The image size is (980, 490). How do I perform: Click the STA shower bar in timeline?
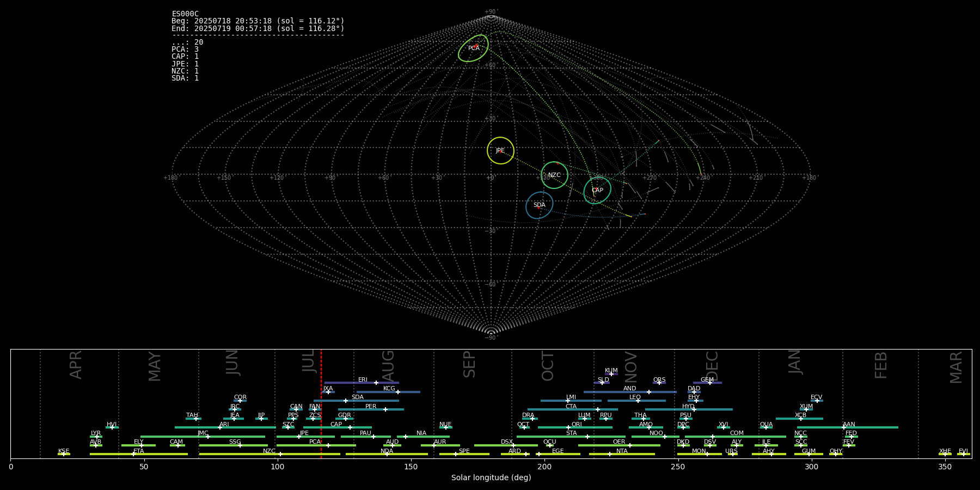point(571,436)
